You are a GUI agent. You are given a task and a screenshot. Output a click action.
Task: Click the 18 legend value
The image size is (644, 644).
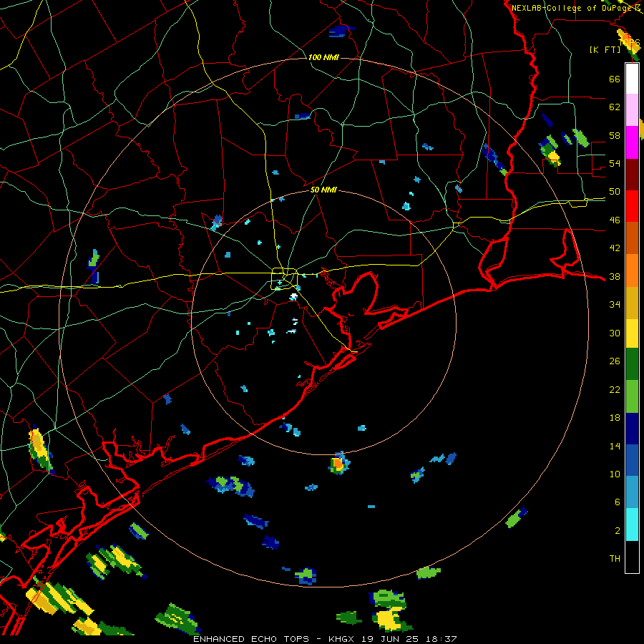tap(615, 418)
